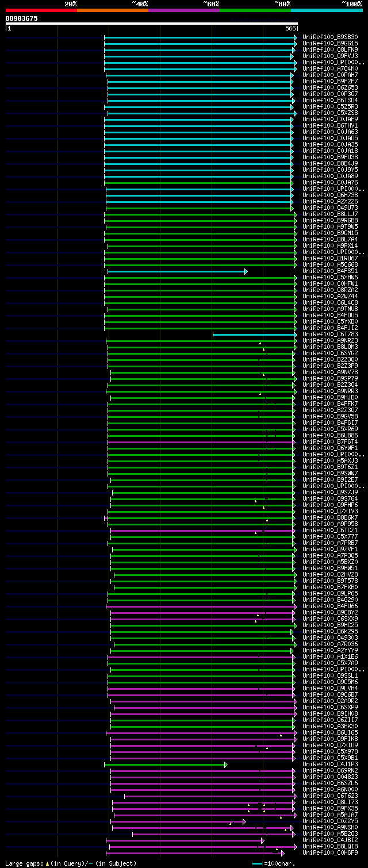The image size is (368, 868).
Task: Select the UniRef100_B8B4J9 label
Action: 331,164
